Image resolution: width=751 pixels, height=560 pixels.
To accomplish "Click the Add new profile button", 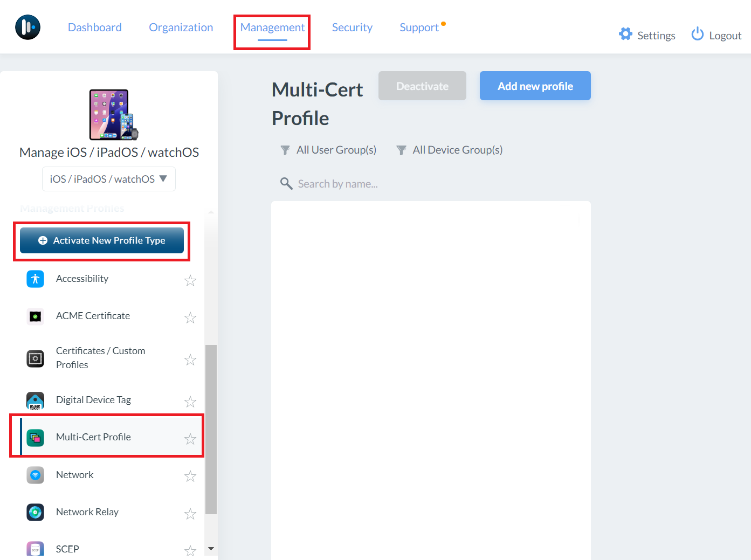I will [x=535, y=86].
